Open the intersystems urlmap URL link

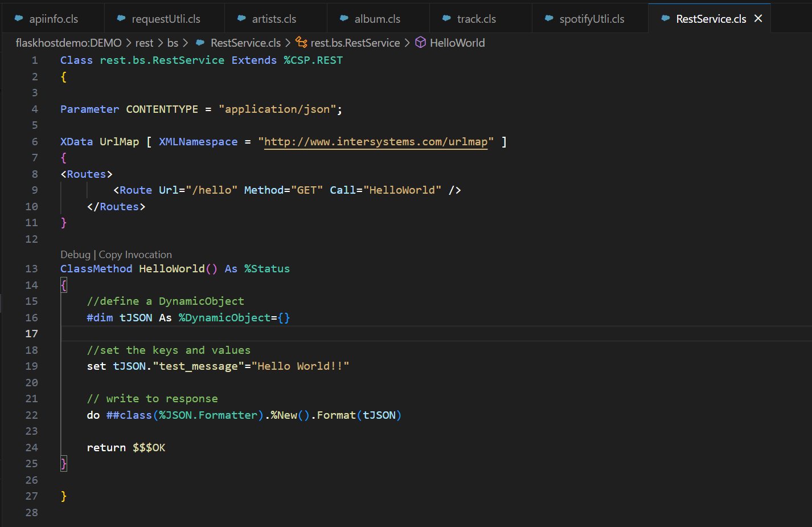pyautogui.click(x=376, y=141)
